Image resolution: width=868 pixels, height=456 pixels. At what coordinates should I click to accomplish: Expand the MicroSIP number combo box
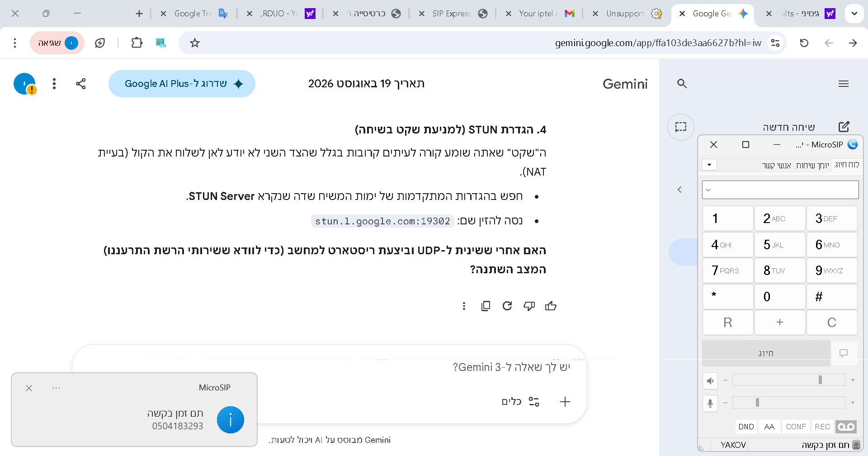click(708, 190)
